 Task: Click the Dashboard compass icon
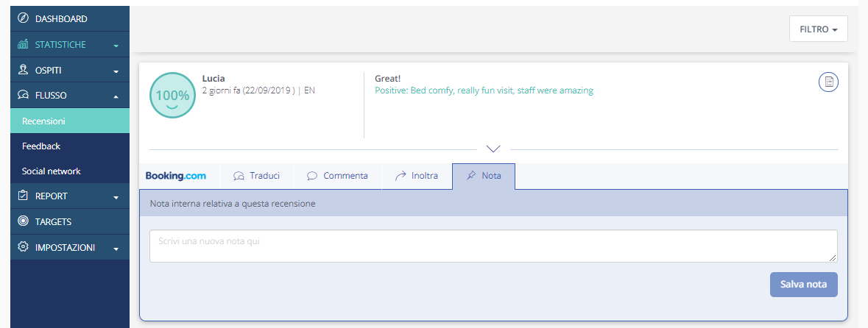23,18
